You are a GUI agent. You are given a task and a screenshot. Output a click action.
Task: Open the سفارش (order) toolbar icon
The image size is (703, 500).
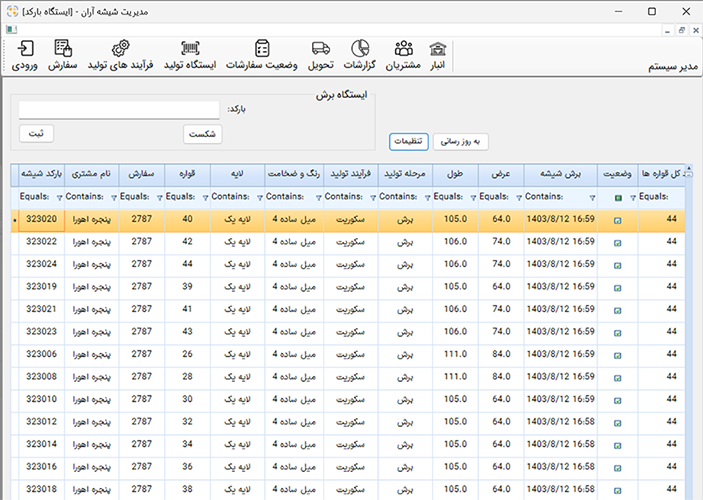[63, 56]
